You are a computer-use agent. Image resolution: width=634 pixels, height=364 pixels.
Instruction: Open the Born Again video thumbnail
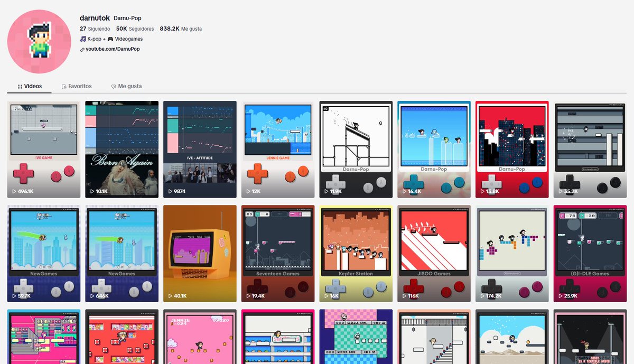122,149
